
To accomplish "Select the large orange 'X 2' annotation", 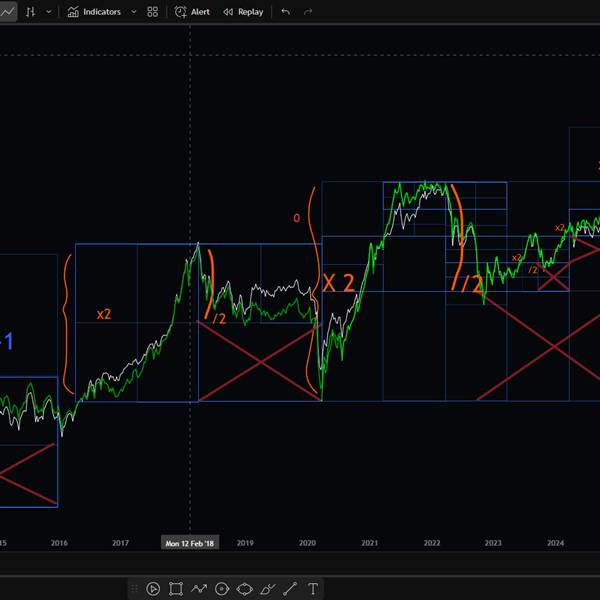I will [339, 283].
